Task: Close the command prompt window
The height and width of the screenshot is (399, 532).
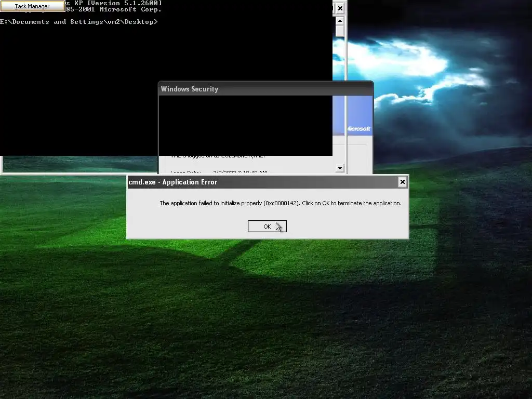Action: 340,8
